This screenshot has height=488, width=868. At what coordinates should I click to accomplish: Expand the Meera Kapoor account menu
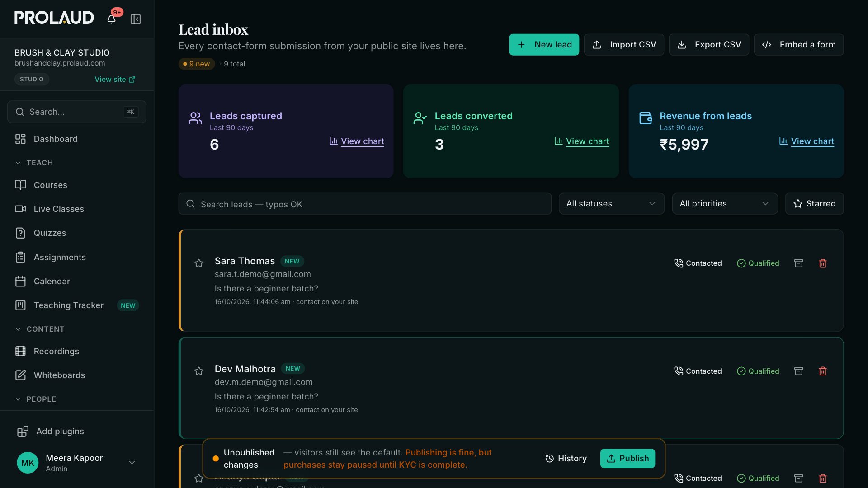tap(77, 463)
